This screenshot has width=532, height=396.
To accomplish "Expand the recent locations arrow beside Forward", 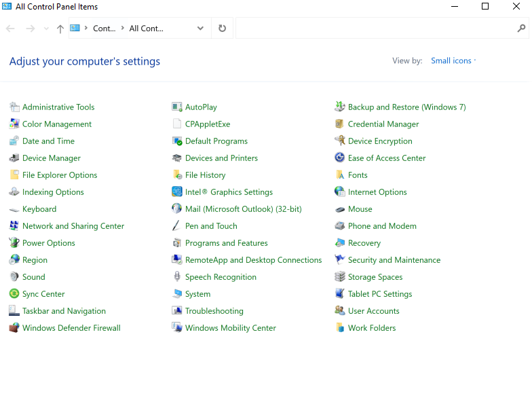I will [46, 29].
